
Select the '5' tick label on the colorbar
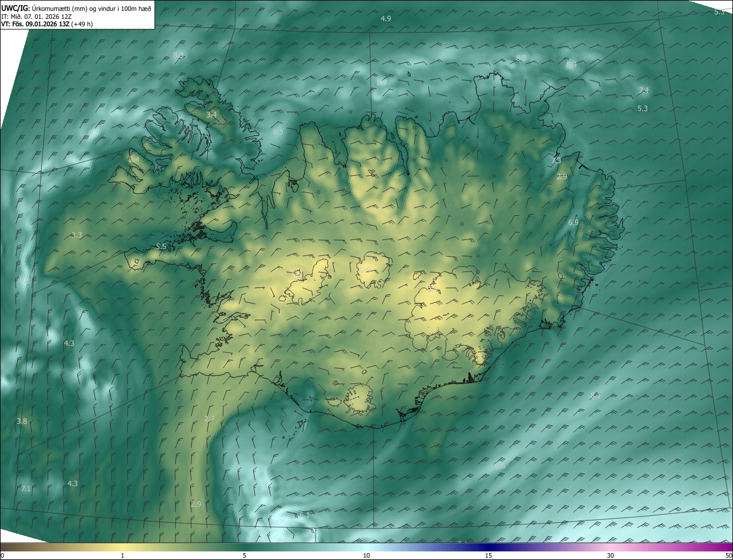pyautogui.click(x=245, y=556)
